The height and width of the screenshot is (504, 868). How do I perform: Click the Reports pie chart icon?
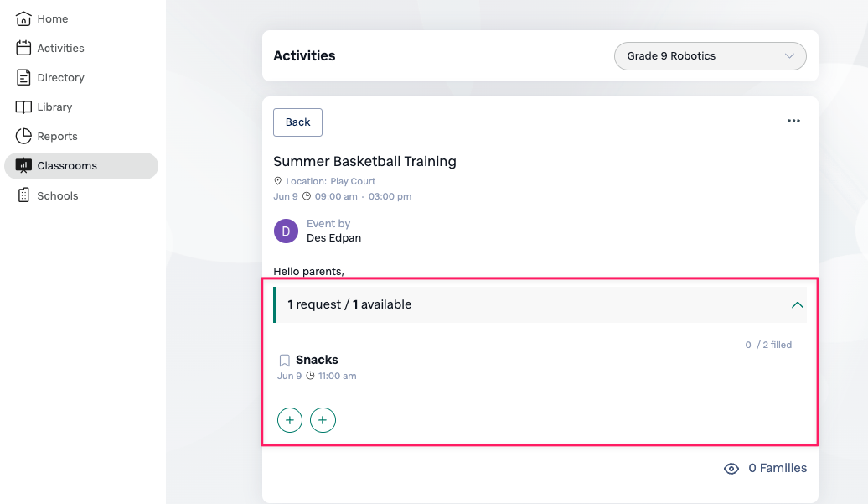(23, 136)
